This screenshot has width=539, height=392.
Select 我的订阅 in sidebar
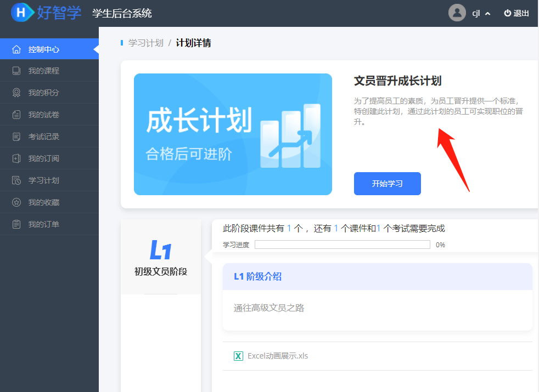[x=49, y=158]
